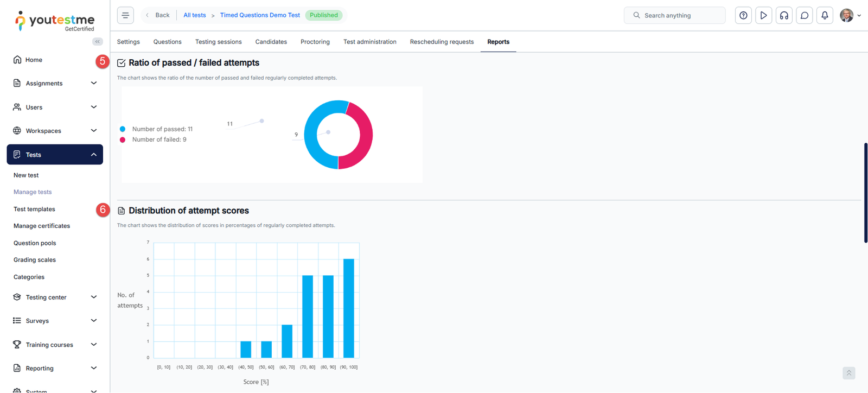Open the user profile avatar dropdown

pos(850,15)
